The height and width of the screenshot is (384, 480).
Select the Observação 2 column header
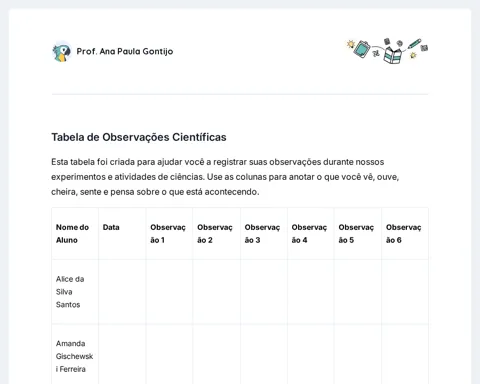click(216, 234)
